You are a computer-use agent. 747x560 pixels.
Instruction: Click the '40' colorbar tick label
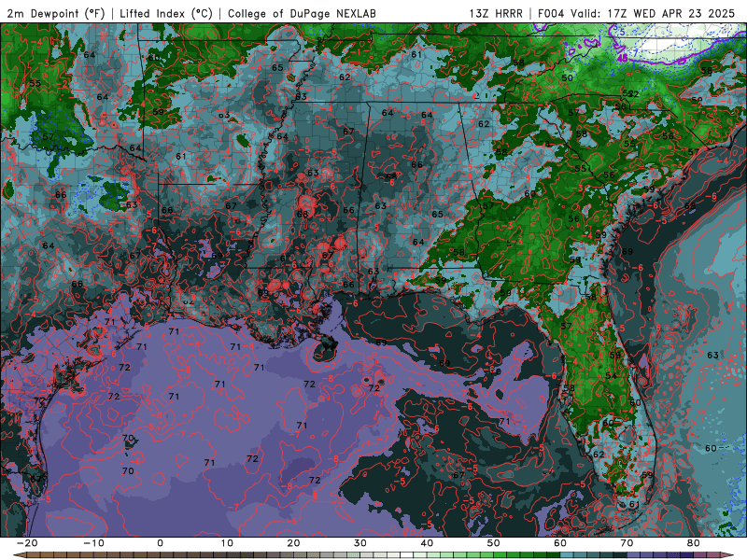[x=427, y=543]
